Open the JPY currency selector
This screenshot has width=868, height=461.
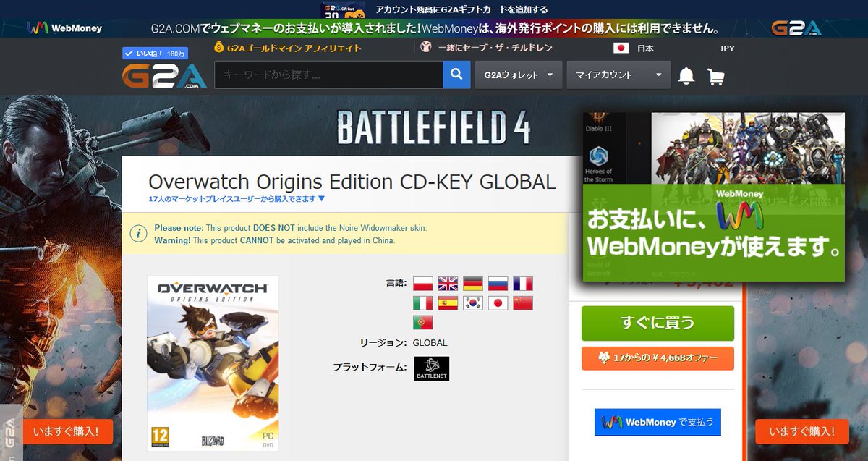click(x=726, y=48)
